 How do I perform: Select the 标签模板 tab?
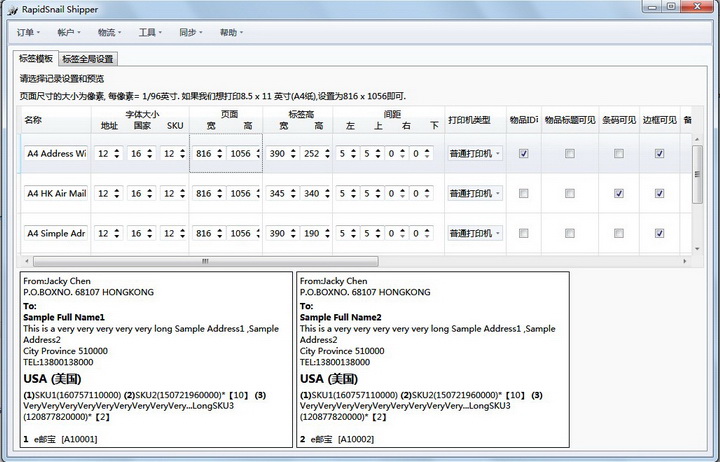36,59
